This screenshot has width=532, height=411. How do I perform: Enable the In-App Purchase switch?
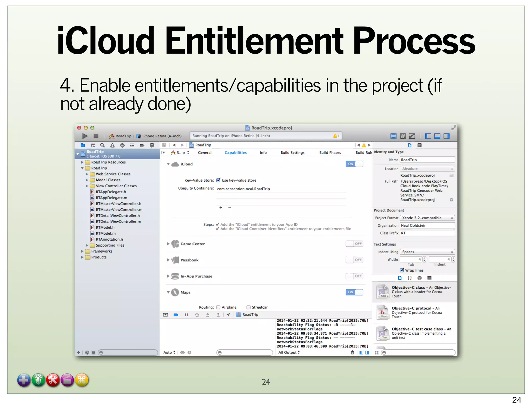coord(354,276)
